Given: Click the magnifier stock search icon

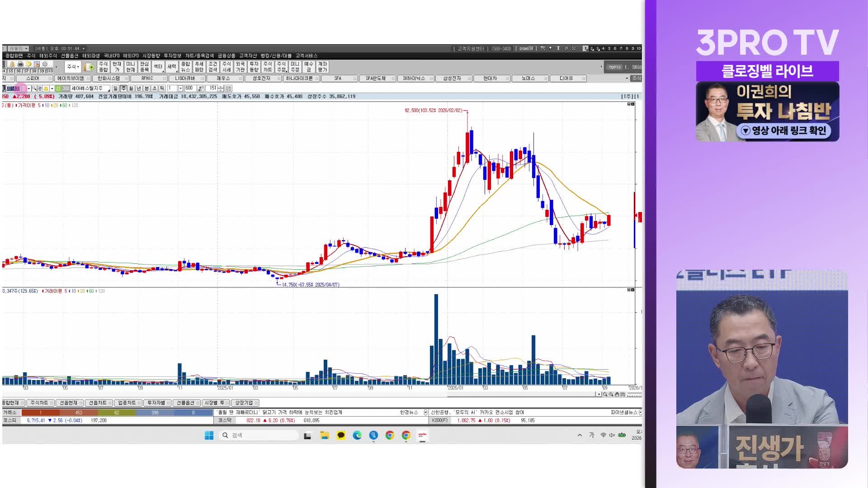Looking at the screenshot, I should click(34, 89).
